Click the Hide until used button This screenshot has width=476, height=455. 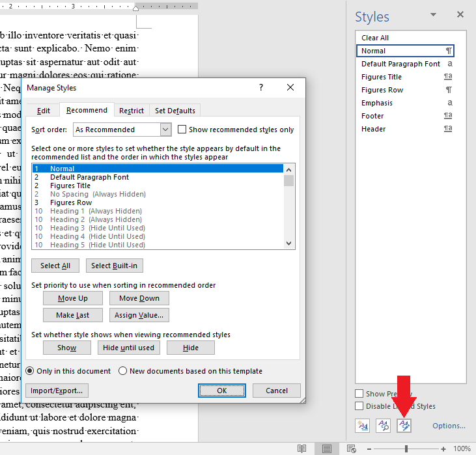tap(129, 348)
